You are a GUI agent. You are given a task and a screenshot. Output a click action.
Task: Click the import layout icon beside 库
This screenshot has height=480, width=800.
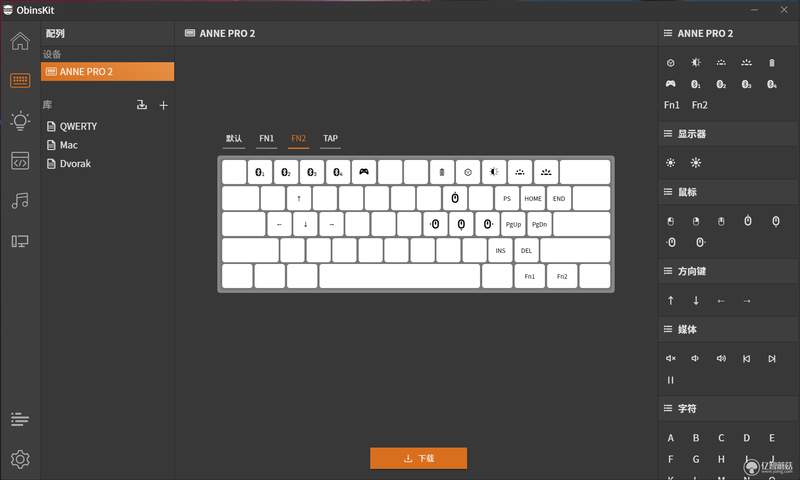click(x=142, y=105)
